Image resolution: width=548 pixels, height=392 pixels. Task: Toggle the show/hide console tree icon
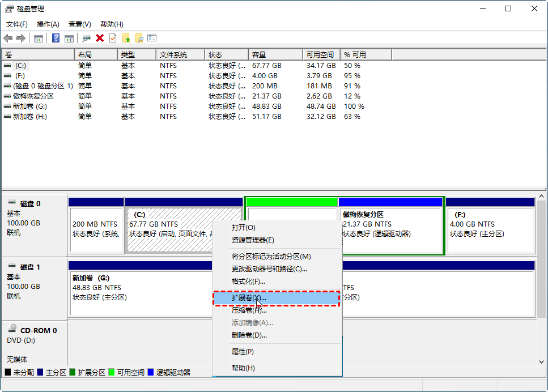[x=39, y=38]
